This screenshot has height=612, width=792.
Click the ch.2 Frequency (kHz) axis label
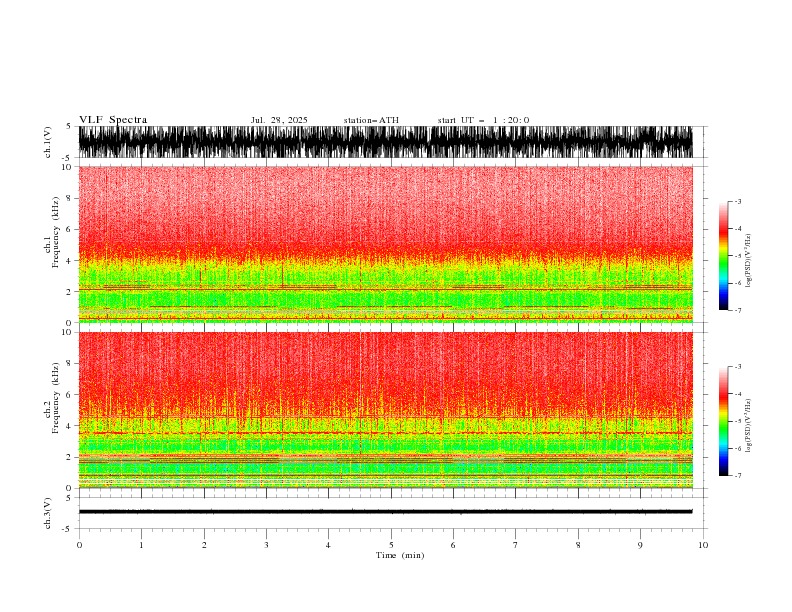tap(52, 398)
